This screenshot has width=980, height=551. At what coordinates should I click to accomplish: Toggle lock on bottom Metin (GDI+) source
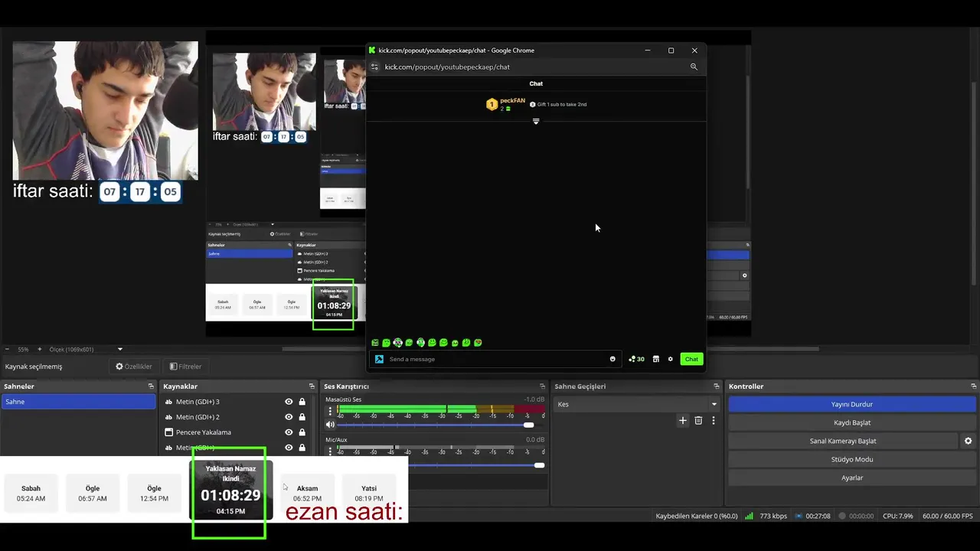pos(302,448)
